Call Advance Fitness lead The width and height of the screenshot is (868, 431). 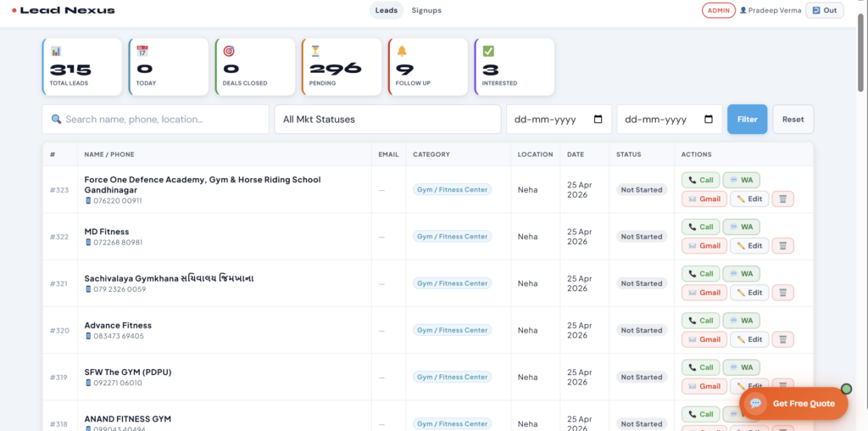(x=700, y=320)
